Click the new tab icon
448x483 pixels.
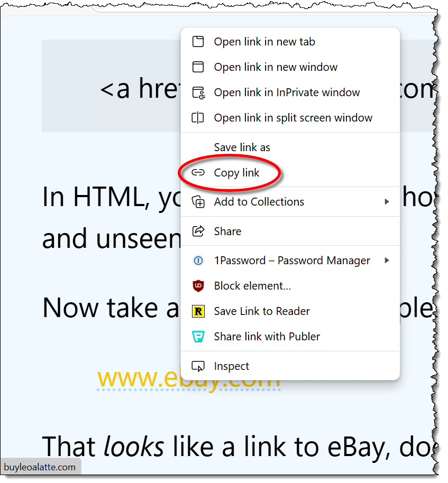coord(198,41)
